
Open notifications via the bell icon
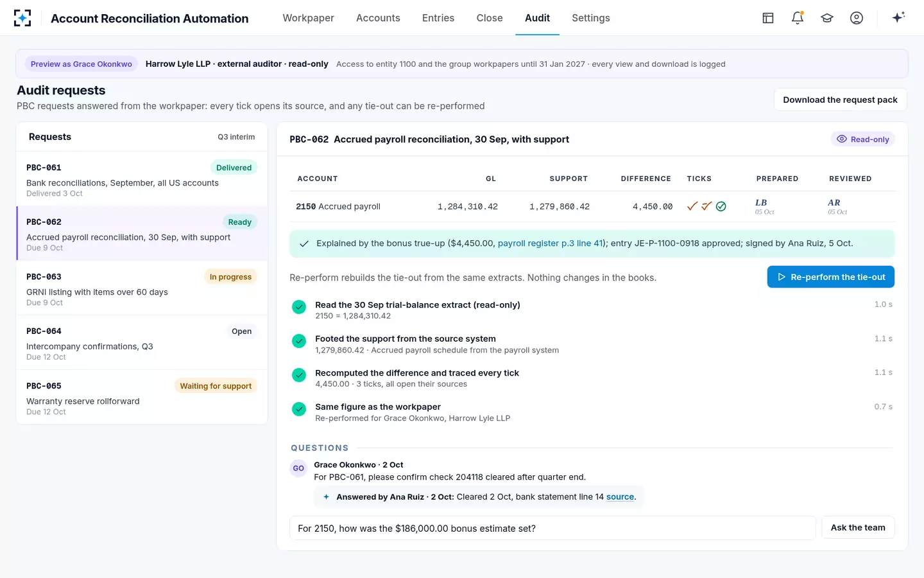(798, 18)
